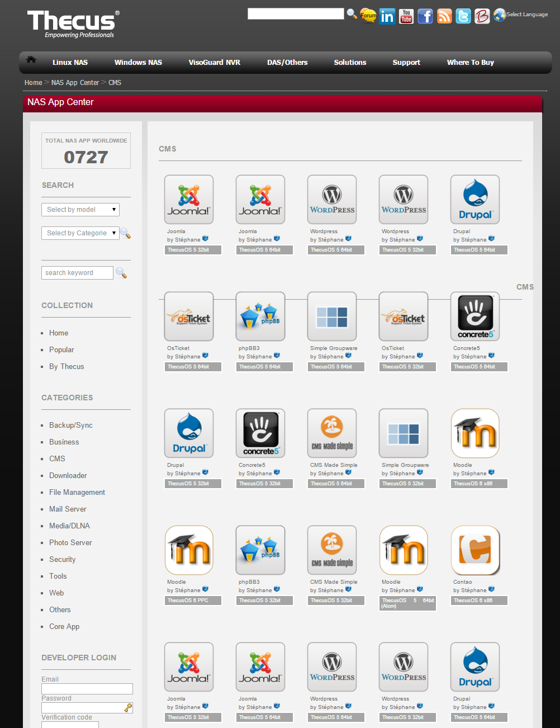
Task: Open the Drupal ThecusOS 5 64bit app icon in the top row
Action: point(475,200)
